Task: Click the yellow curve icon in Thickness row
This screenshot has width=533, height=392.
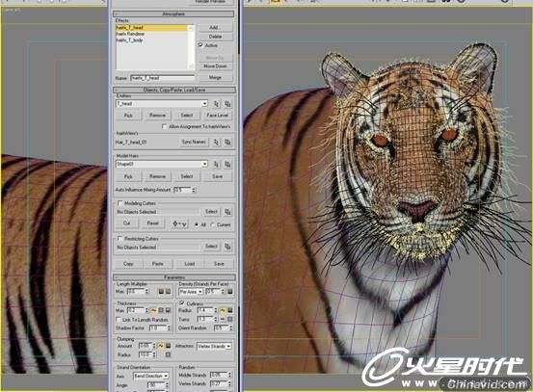Action: pyautogui.click(x=153, y=310)
